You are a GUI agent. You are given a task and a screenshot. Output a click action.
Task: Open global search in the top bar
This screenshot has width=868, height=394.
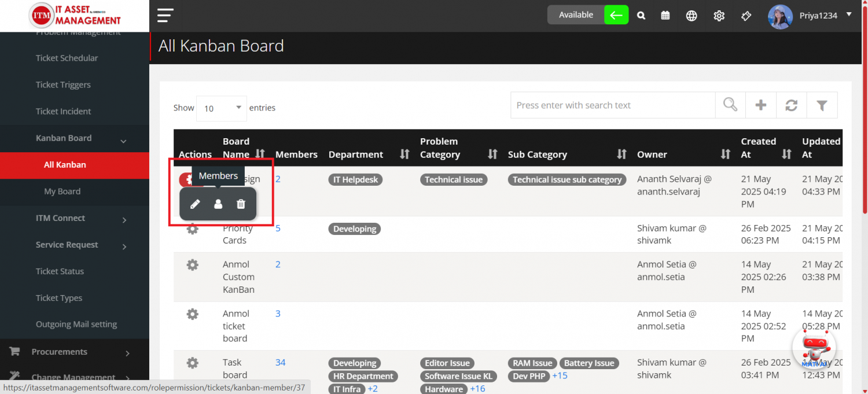(641, 16)
